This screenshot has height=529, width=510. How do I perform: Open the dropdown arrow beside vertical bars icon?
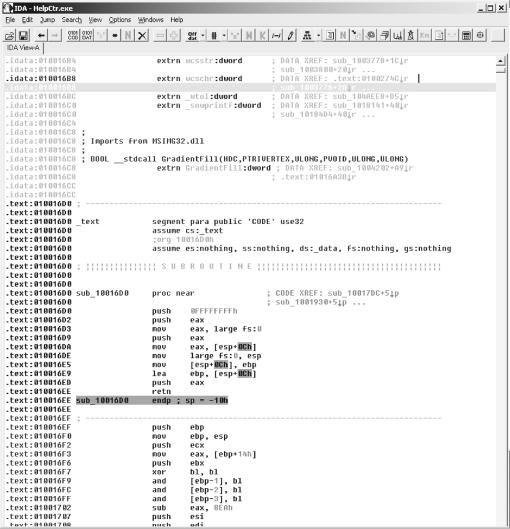[224, 35]
